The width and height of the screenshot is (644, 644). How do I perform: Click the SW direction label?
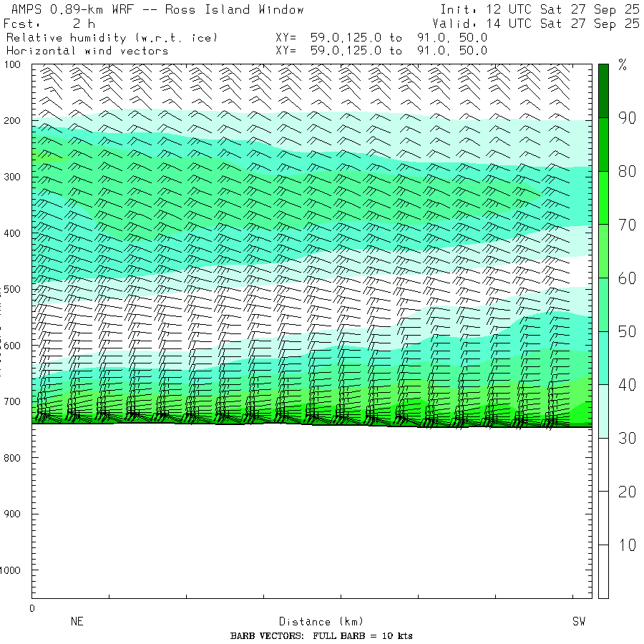(579, 621)
